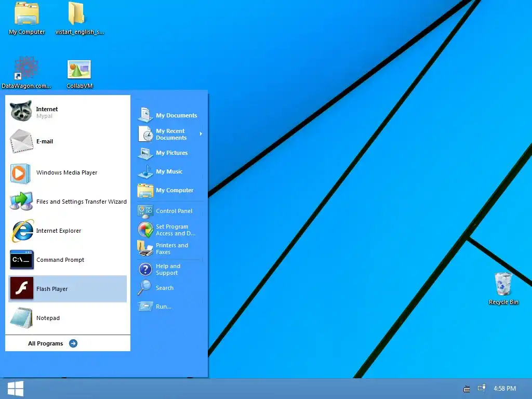Choose My Documents text entry
Image resolution: width=532 pixels, height=399 pixels.
177,115
